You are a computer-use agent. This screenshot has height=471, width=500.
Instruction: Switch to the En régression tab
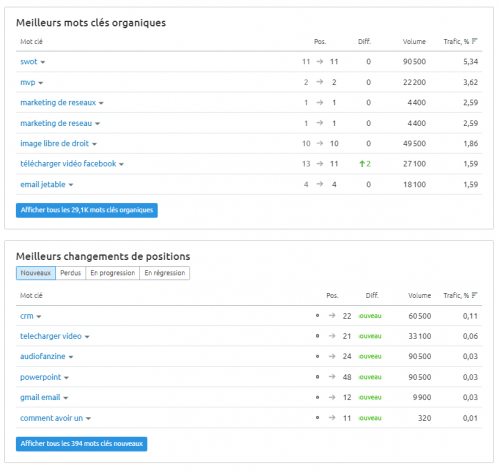[x=165, y=273]
